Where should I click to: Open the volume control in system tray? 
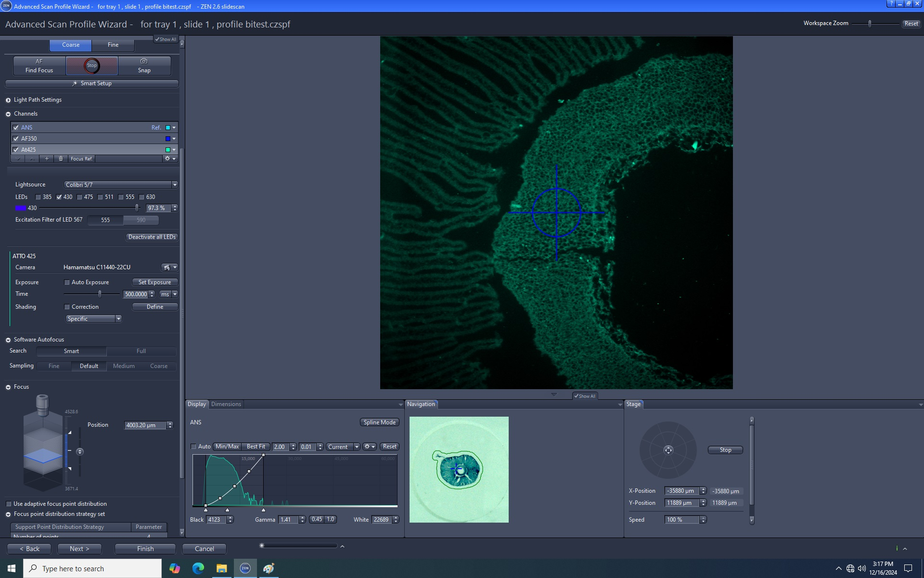click(861, 568)
